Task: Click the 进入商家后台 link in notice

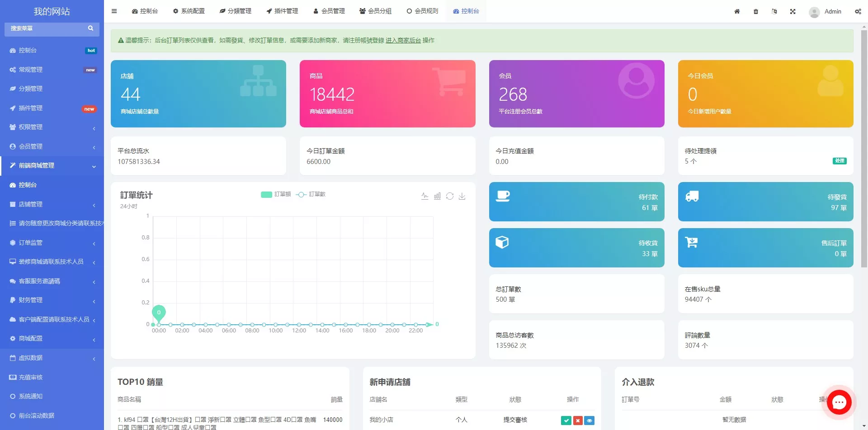Action: 403,41
